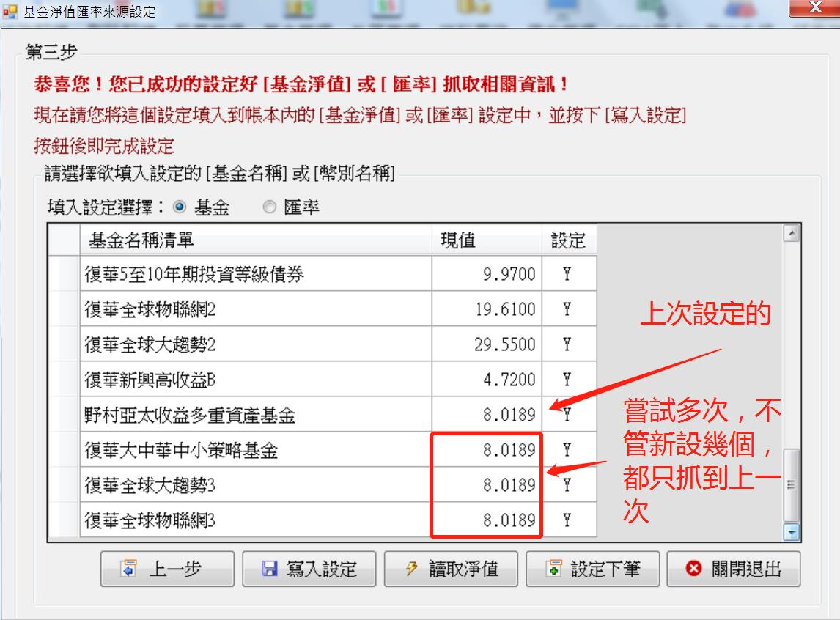
Task: Click the window title bar app icon
Action: [x=10, y=11]
